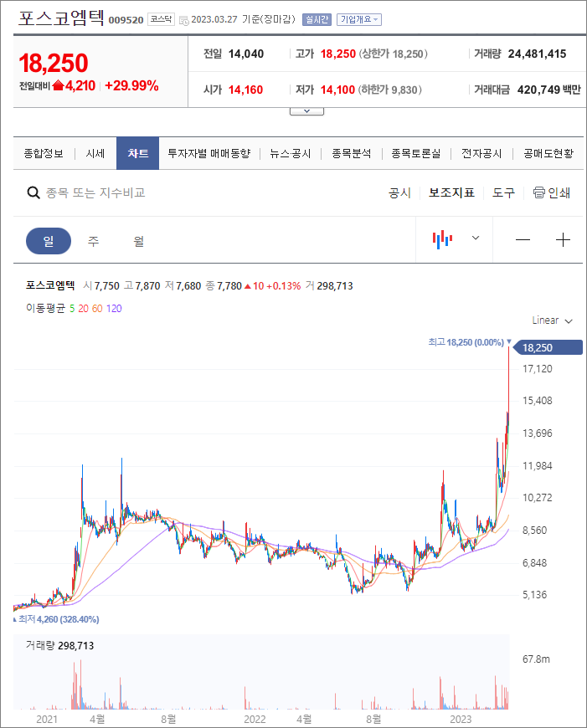Click the 코스닥 market badge
Screen dimensions: 587x728
162,19
